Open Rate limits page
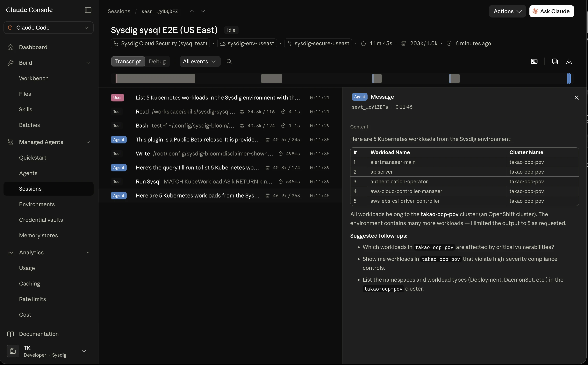Viewport: 588px width, 365px height. (x=33, y=299)
